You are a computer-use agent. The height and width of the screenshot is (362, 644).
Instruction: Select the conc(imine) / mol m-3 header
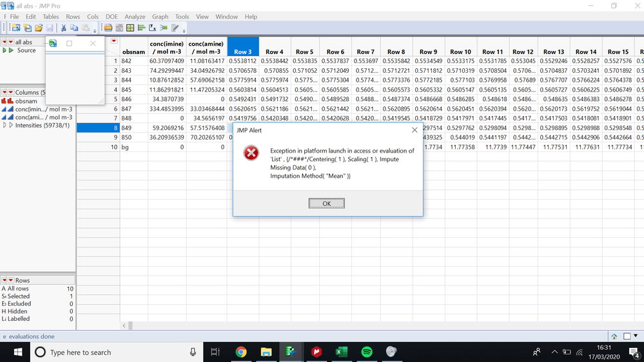166,47
